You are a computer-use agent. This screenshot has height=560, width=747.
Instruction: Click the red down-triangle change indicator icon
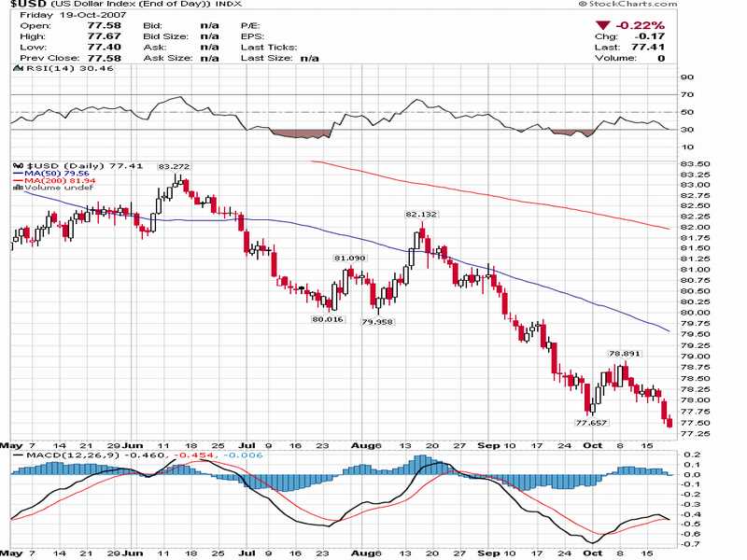point(602,26)
